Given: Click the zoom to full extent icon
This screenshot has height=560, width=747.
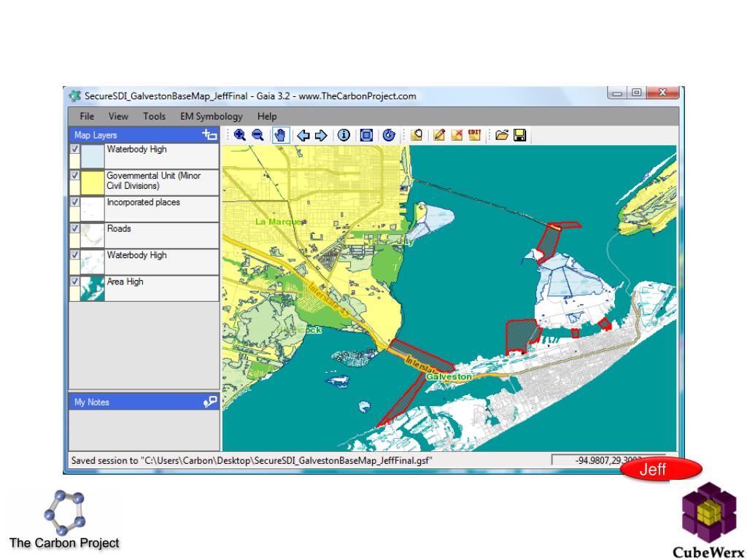Looking at the screenshot, I should point(366,135).
